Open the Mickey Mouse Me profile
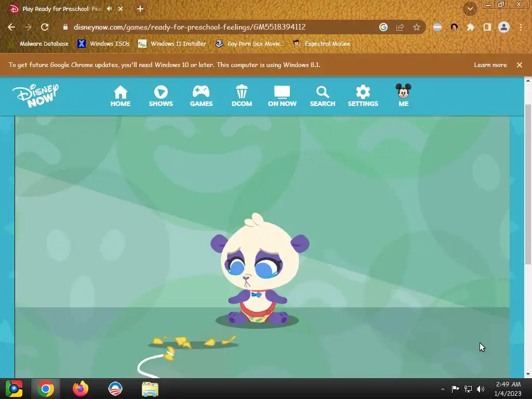The width and height of the screenshot is (532, 399). tap(403, 96)
